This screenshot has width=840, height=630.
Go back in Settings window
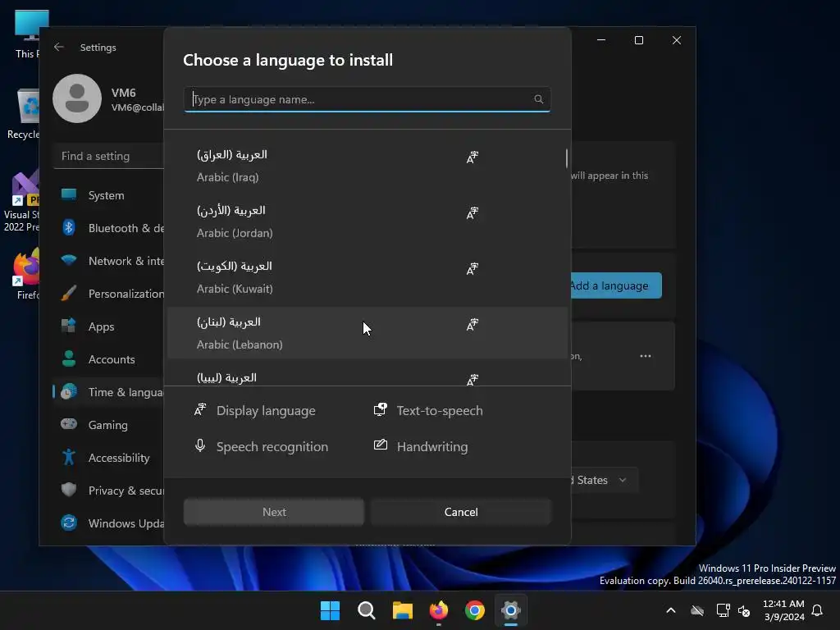[59, 47]
